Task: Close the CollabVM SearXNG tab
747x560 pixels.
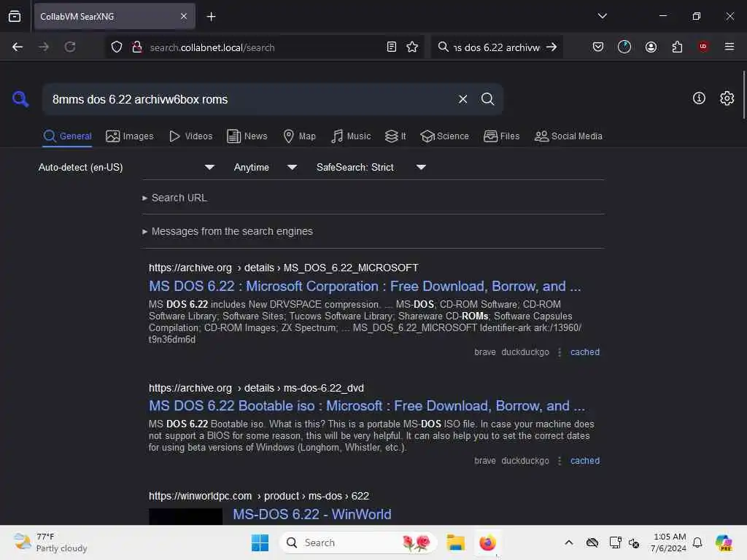Action: point(184,16)
